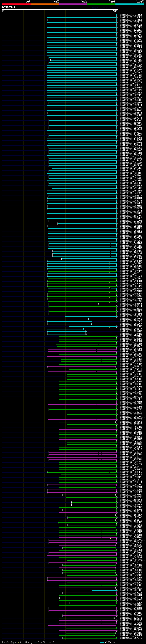Click the cyan ~100% identity legend segment
This screenshot has height=644, width=146.
tap(130, 4)
